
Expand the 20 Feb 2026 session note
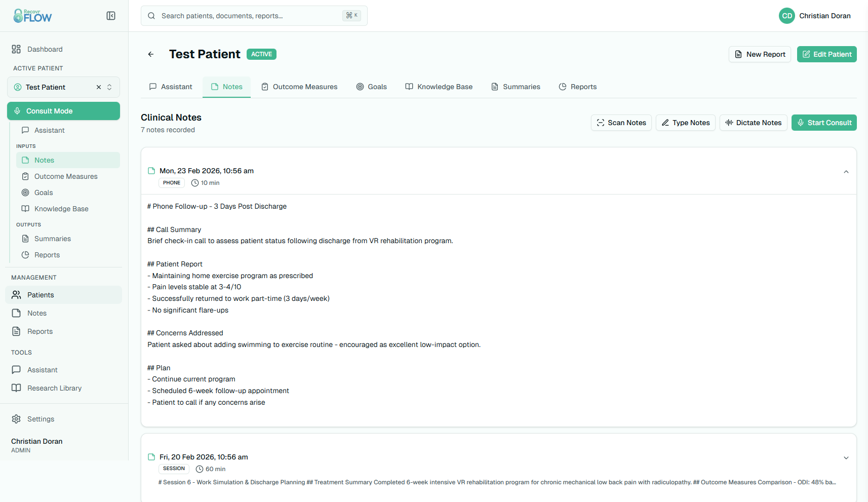[846, 458]
